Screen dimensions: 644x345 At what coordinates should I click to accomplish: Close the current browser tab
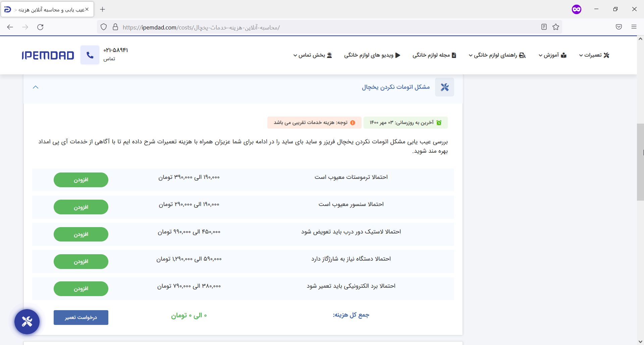87,9
